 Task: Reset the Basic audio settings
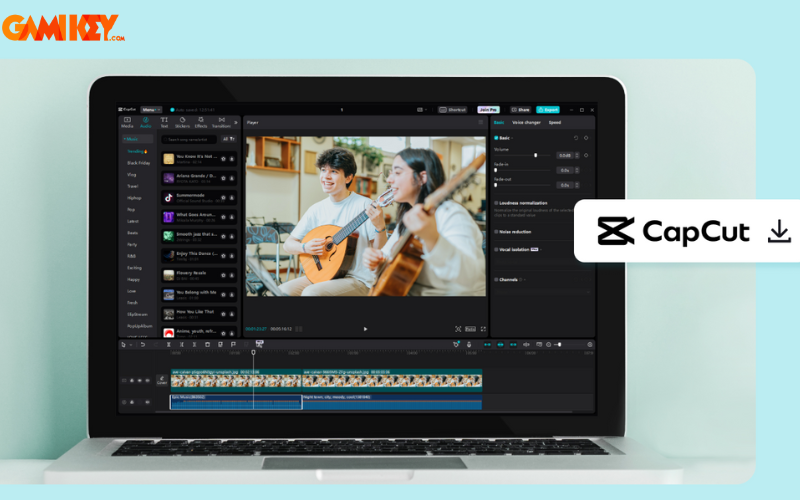coord(576,138)
